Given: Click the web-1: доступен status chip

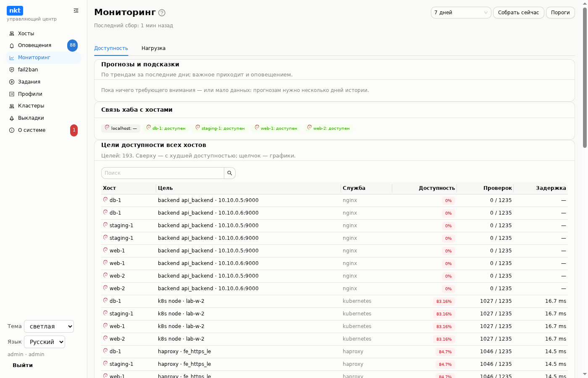Looking at the screenshot, I should point(276,128).
